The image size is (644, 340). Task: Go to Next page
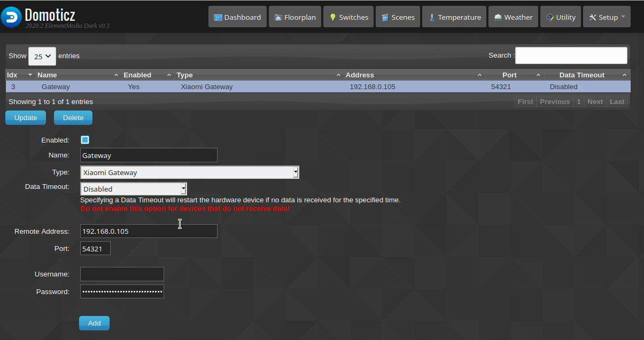(595, 101)
